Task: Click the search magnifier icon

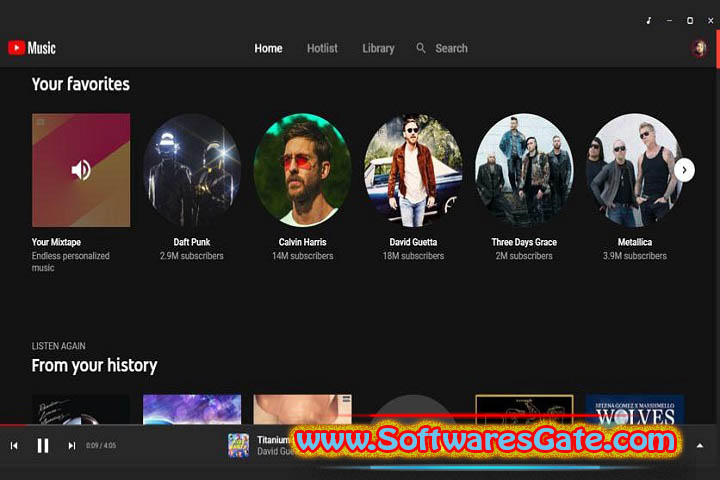Action: 421,48
